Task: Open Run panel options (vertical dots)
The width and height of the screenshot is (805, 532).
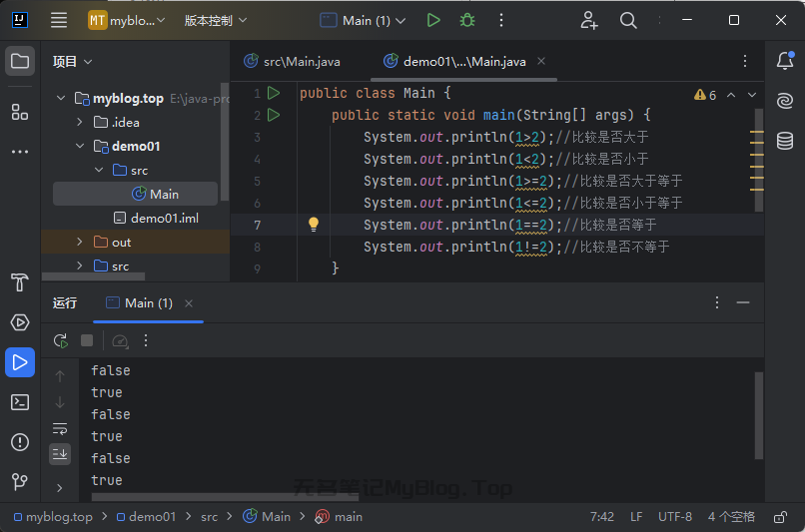Action: pyautogui.click(x=717, y=302)
